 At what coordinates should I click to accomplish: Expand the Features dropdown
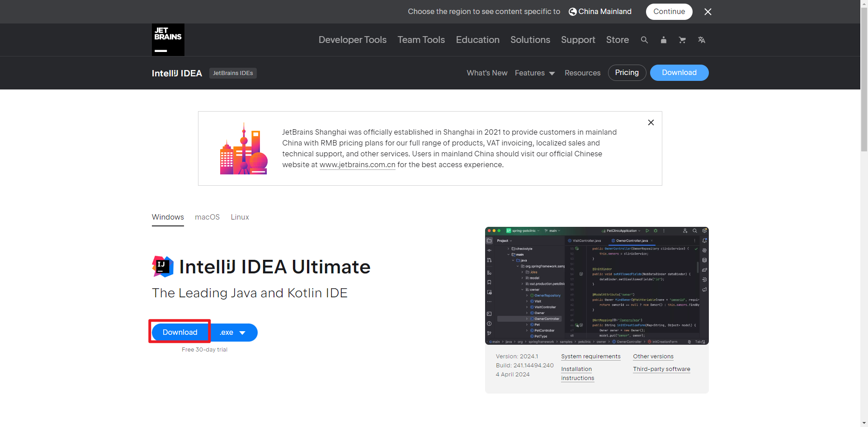(x=535, y=73)
